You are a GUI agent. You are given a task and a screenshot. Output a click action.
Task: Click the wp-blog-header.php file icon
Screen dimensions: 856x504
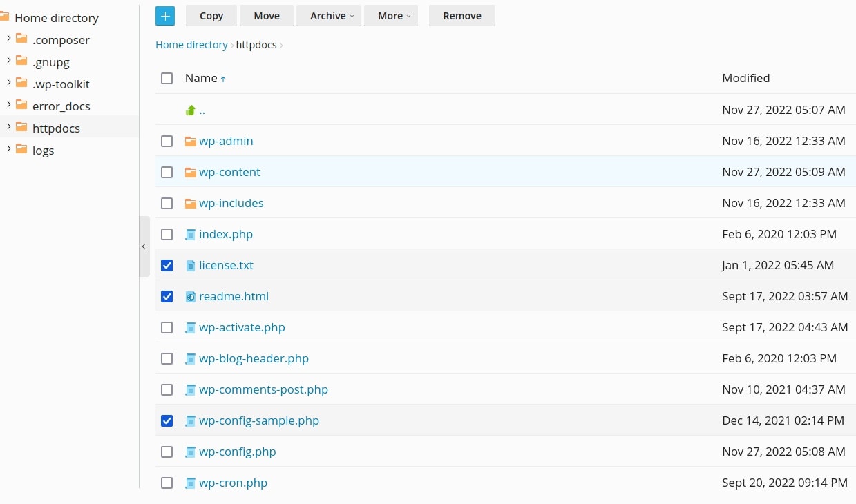tap(191, 358)
